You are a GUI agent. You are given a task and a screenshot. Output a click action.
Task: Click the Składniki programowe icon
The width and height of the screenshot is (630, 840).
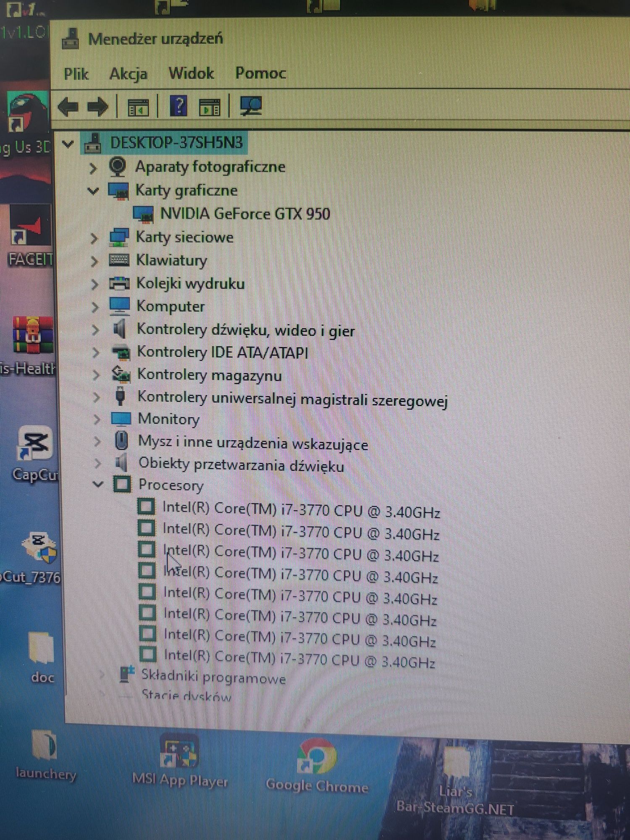(x=126, y=675)
